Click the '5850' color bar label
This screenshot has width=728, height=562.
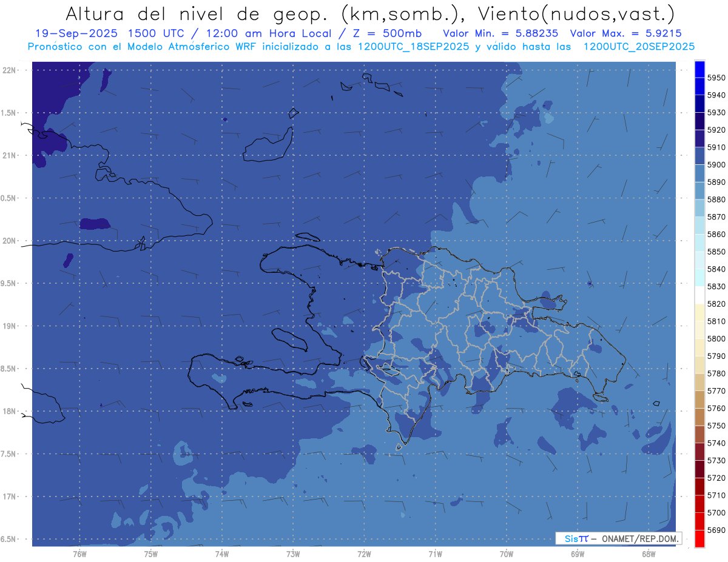tap(716, 252)
